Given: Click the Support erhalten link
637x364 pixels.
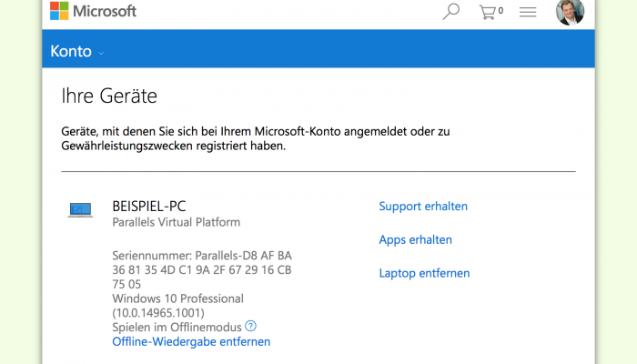Looking at the screenshot, I should (423, 206).
